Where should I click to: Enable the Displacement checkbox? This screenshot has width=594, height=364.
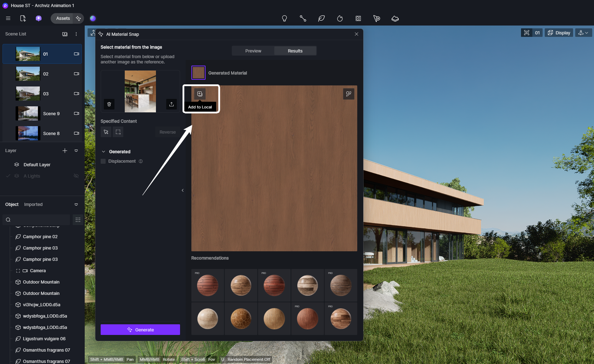(103, 161)
